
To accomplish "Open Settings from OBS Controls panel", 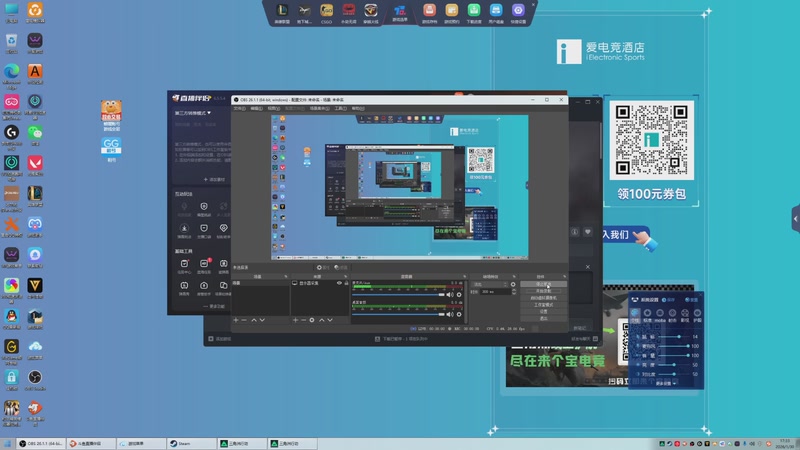I will 543,311.
